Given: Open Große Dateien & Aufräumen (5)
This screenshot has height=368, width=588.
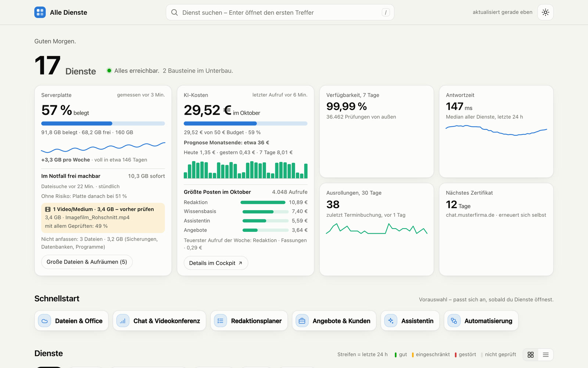Looking at the screenshot, I should [x=87, y=262].
